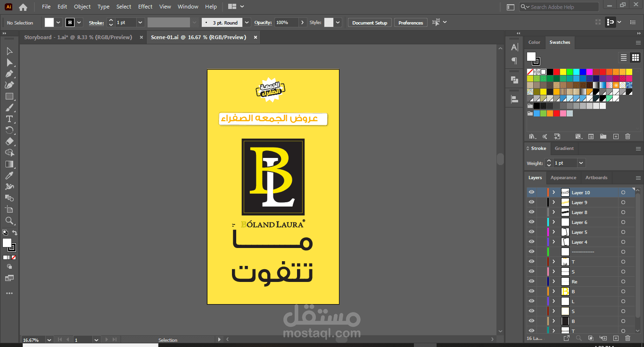
Task: Show swatches in list view
Action: click(624, 58)
